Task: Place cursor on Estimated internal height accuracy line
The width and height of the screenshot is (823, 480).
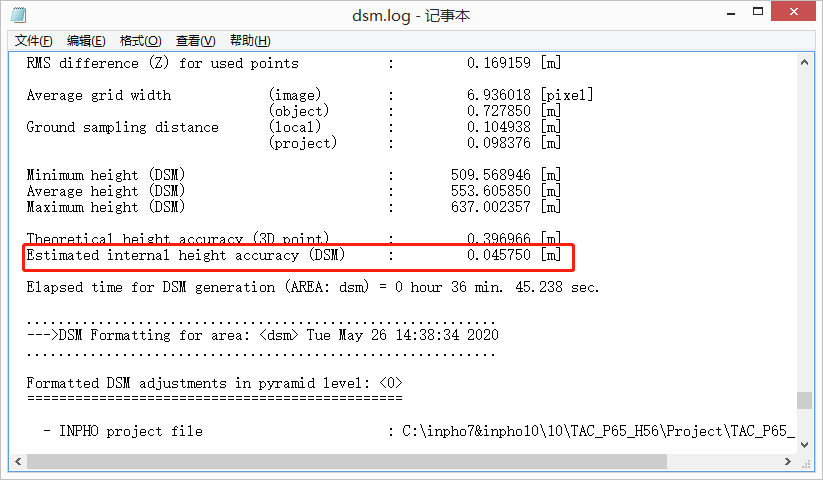Action: [185, 256]
